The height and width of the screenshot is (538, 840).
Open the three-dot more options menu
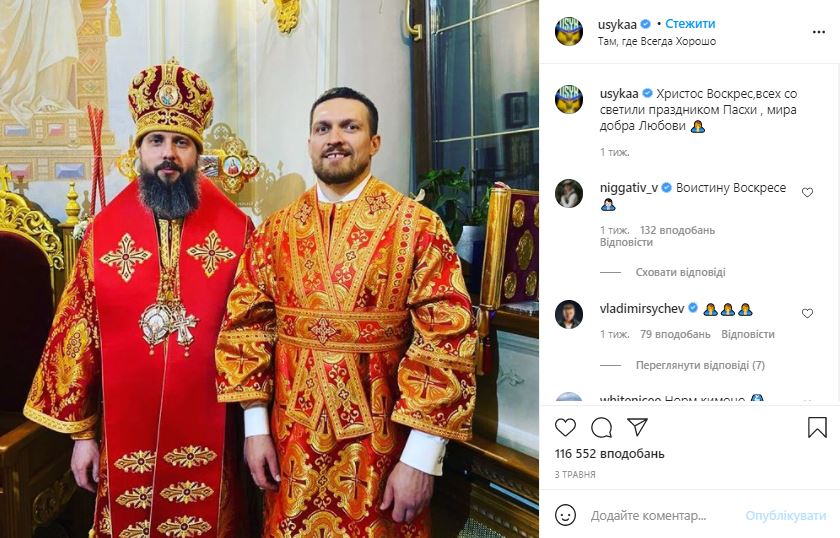[x=819, y=32]
